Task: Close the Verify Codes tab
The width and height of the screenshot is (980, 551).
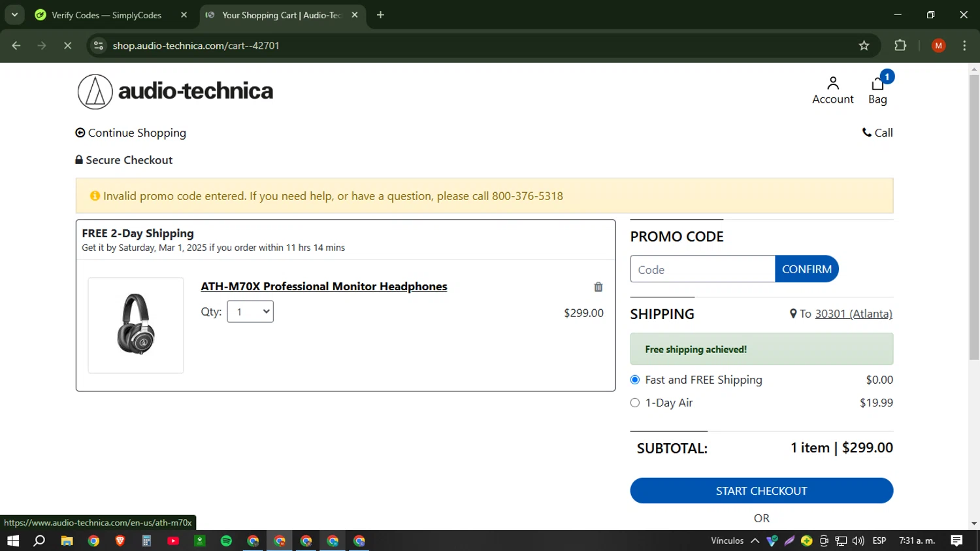Action: [184, 15]
